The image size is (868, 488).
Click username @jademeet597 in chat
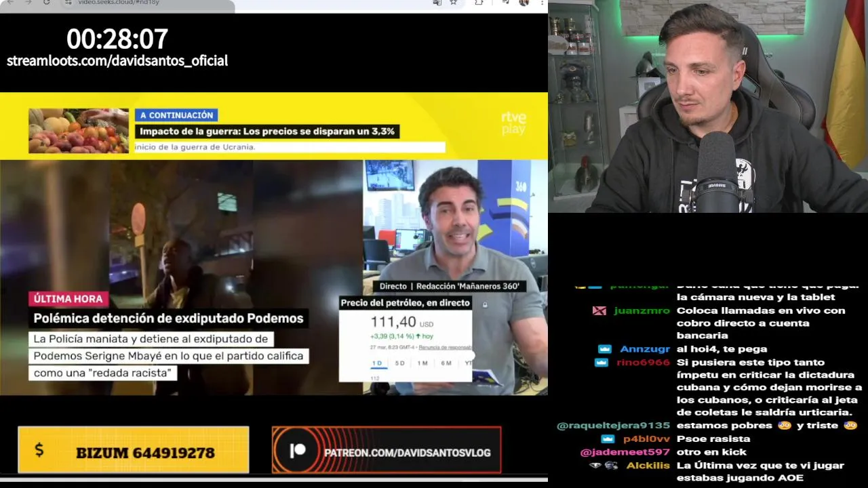click(x=625, y=452)
